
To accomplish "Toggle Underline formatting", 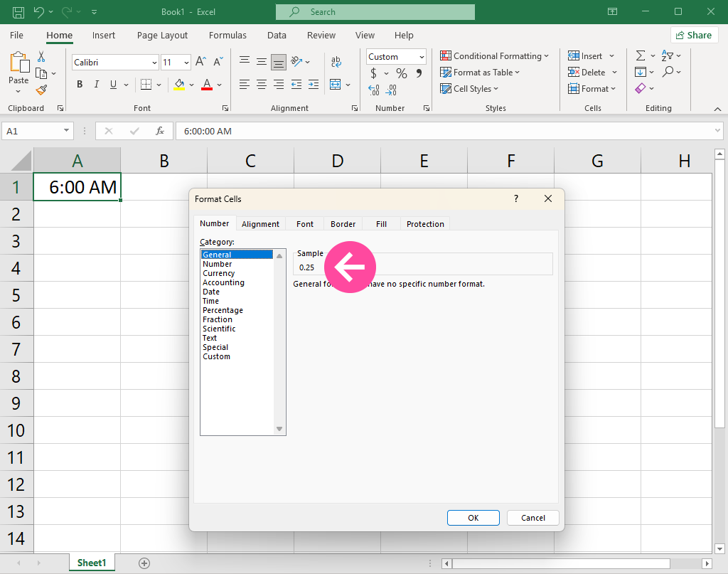I will click(x=113, y=85).
